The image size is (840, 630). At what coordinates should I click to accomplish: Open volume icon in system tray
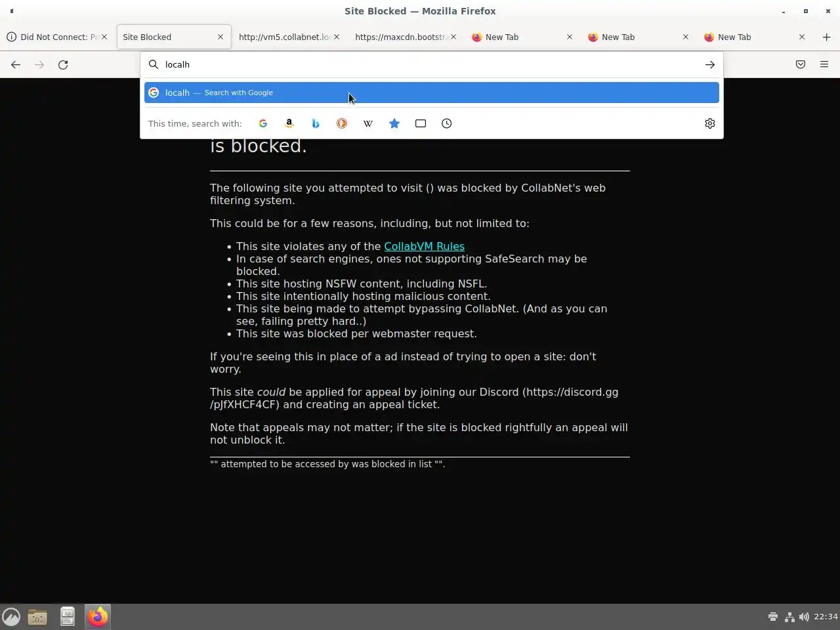(804, 617)
